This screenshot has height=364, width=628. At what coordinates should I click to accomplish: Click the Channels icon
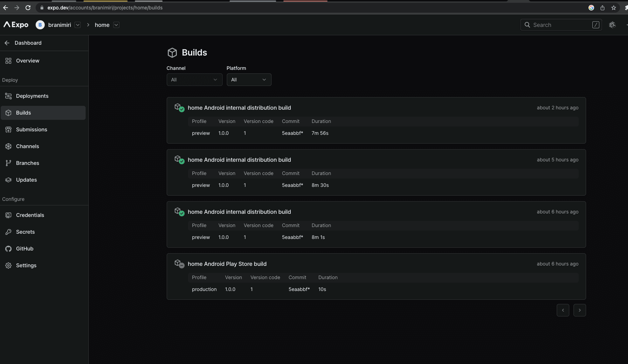8,146
